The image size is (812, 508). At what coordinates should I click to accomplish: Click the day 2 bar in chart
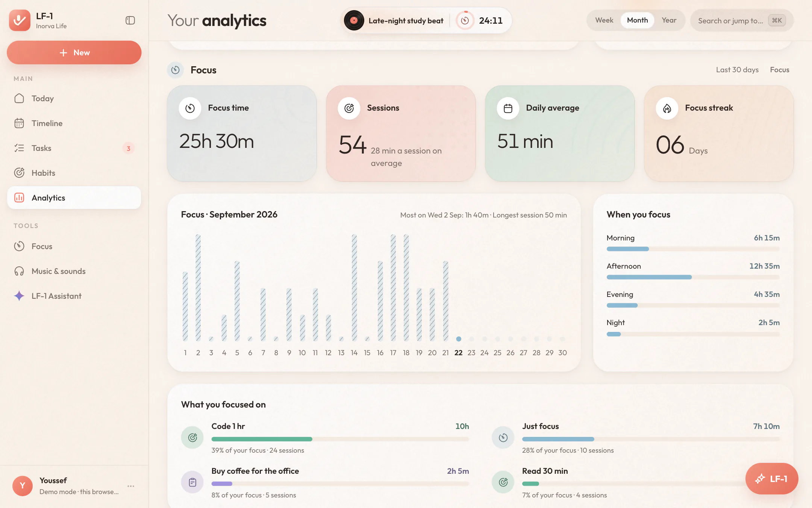tap(198, 288)
